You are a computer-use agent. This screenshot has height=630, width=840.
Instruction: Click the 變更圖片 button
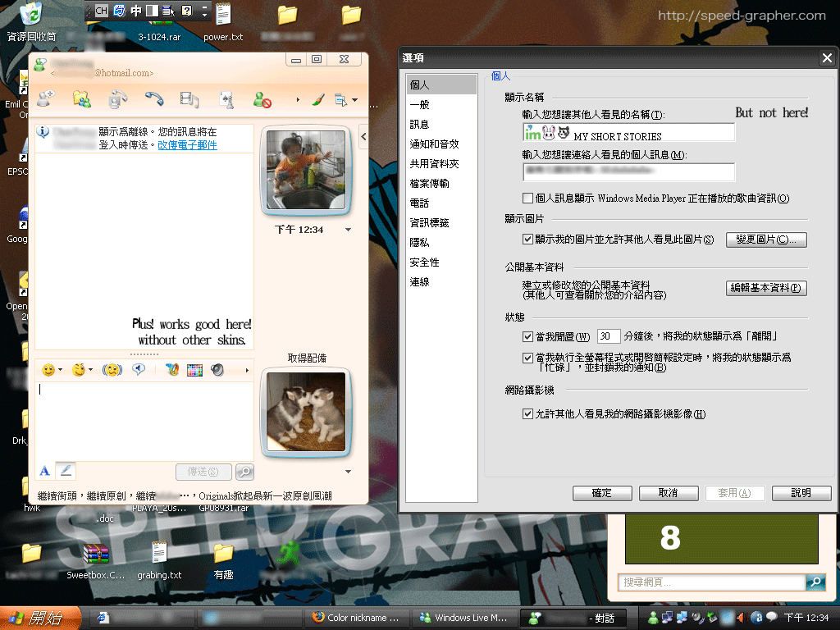(766, 240)
